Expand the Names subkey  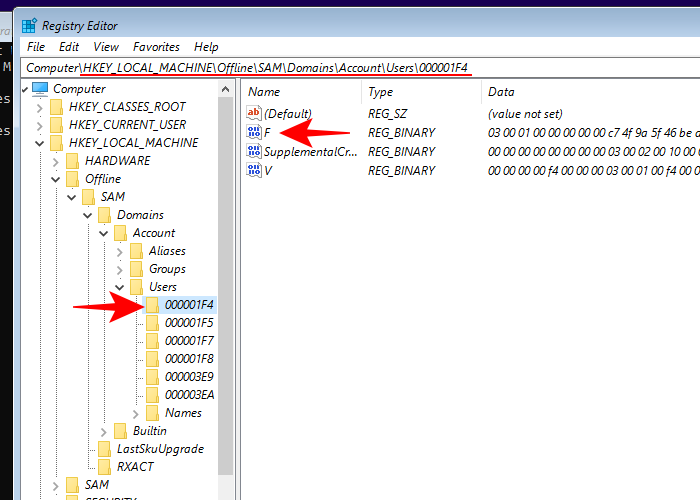pos(136,413)
